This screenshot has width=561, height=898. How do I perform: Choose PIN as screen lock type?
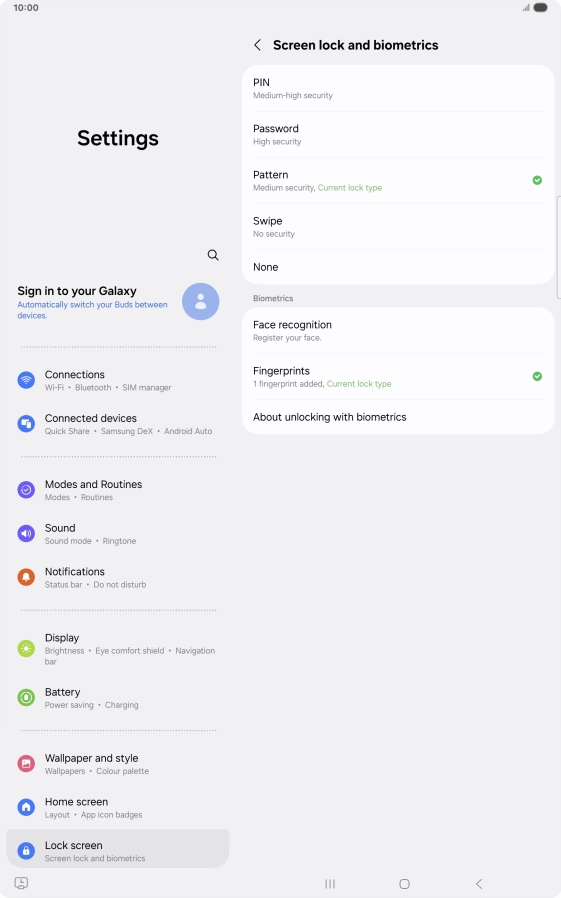coord(398,88)
